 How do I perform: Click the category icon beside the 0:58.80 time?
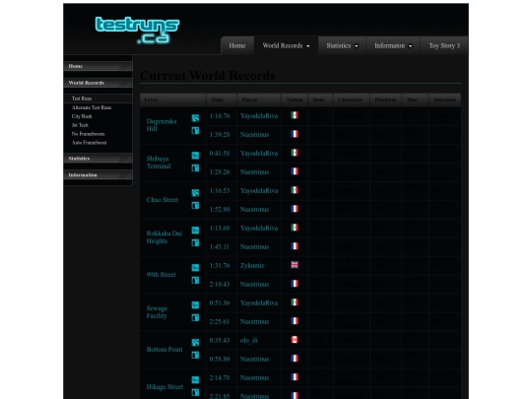[x=195, y=355]
